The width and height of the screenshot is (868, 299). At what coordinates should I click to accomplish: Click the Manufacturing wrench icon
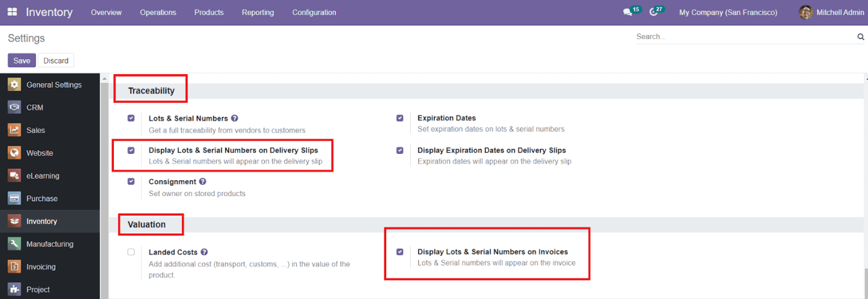(14, 244)
